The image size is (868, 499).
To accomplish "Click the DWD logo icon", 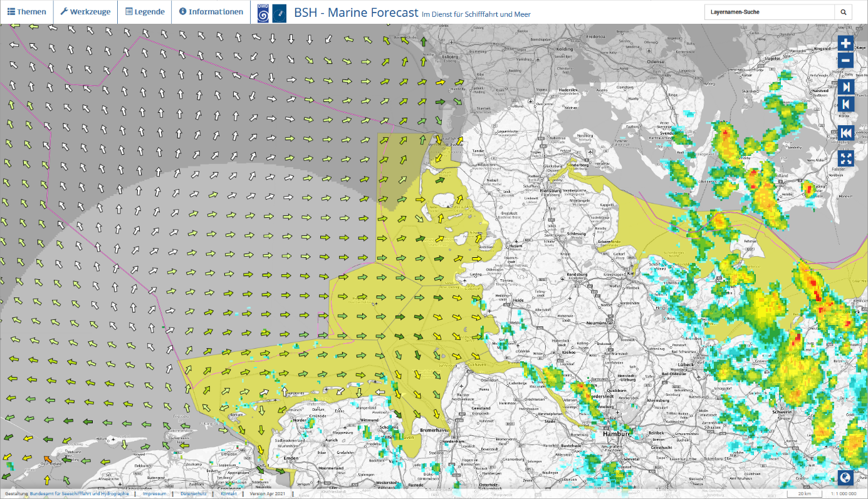I will (x=264, y=13).
